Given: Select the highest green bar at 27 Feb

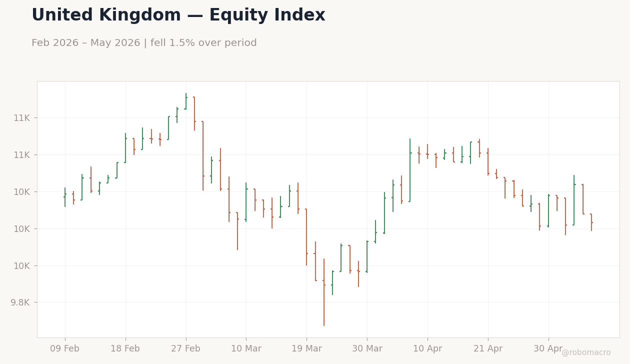Looking at the screenshot, I should pyautogui.click(x=186, y=101).
